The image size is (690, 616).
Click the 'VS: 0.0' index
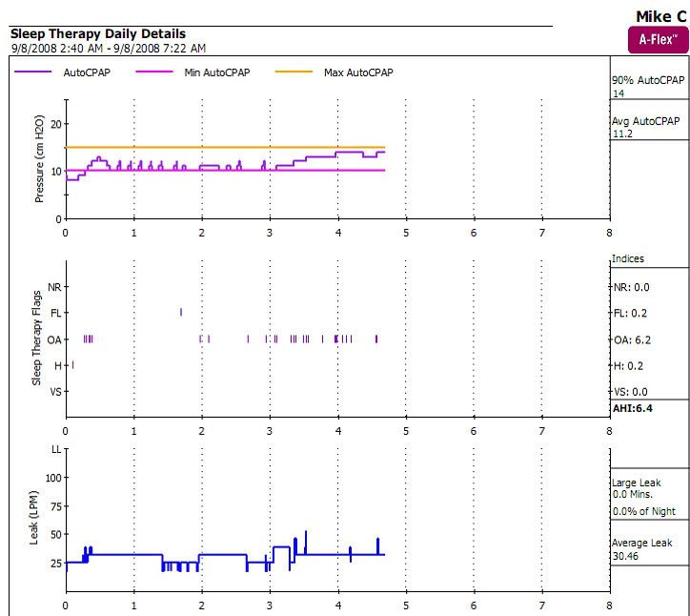(x=631, y=392)
